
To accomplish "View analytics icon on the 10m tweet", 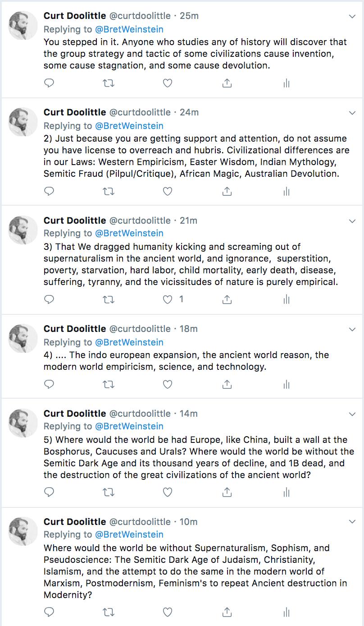I will point(286,612).
